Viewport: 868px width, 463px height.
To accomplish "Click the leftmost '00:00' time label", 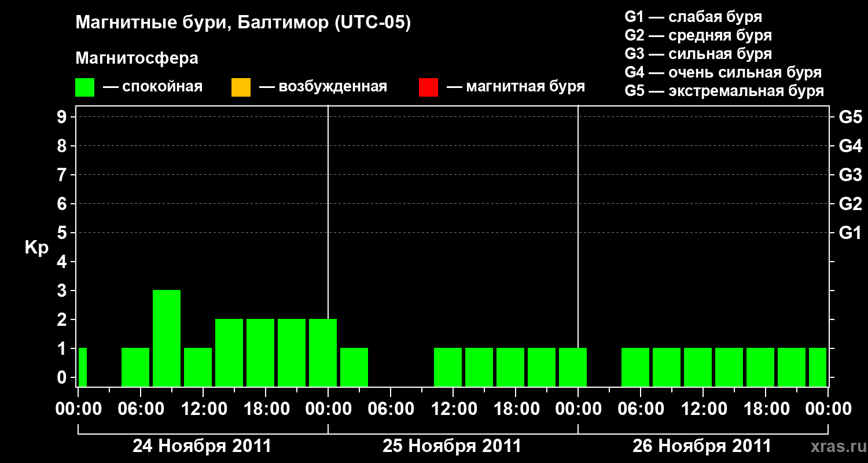I will click(78, 409).
